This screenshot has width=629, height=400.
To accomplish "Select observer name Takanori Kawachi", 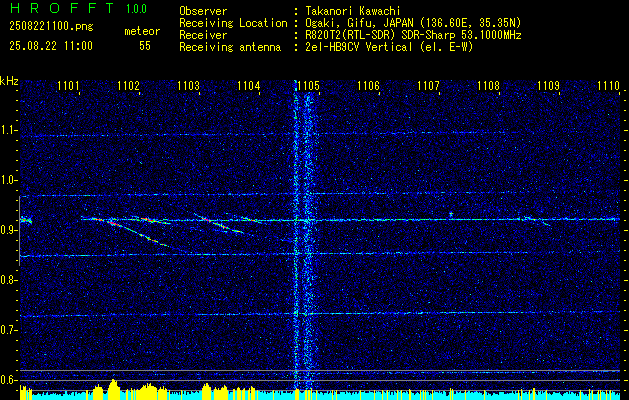I will pos(353,11).
